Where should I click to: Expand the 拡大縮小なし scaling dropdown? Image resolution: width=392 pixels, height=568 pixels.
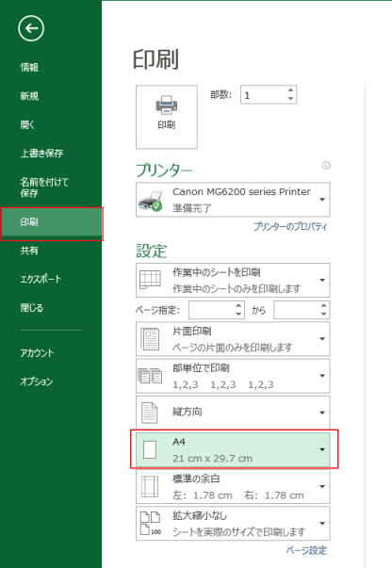pyautogui.click(x=233, y=524)
